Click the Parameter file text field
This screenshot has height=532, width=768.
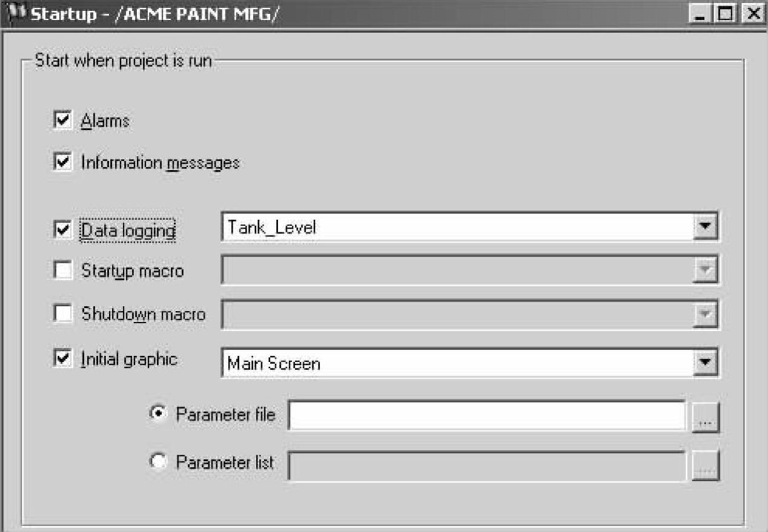pos(487,415)
